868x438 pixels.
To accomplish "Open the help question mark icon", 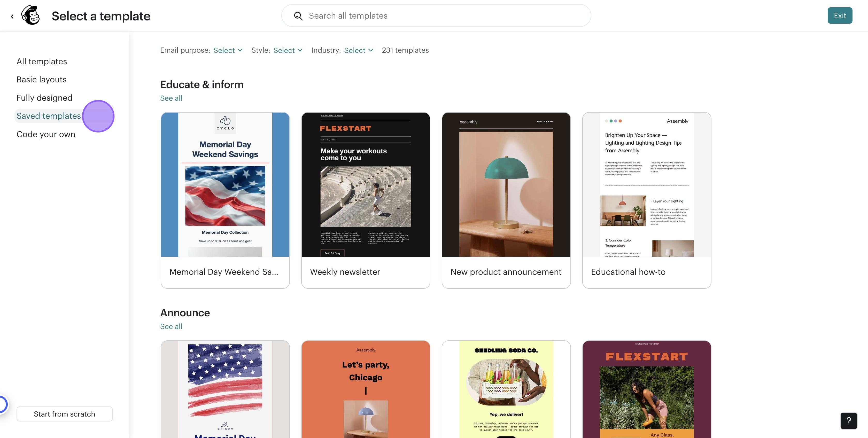I will (848, 420).
